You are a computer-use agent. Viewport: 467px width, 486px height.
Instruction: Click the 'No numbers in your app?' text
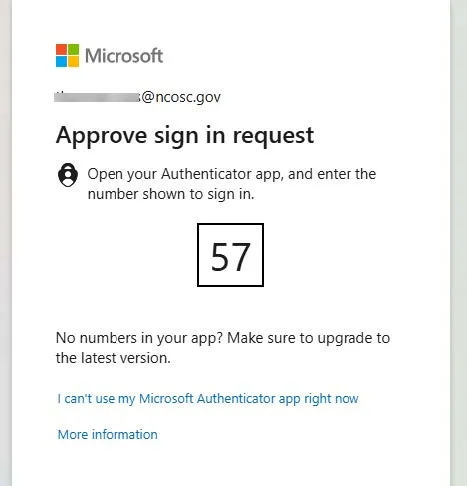pyautogui.click(x=139, y=338)
